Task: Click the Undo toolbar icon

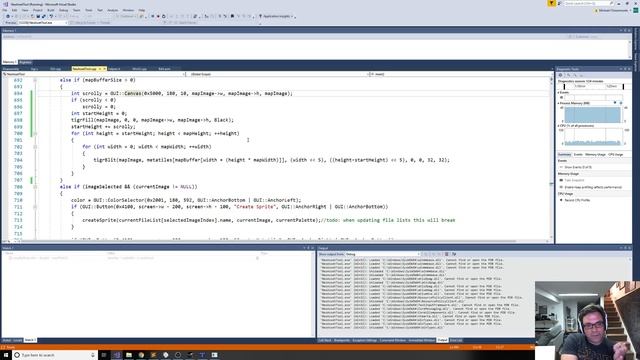Action: pyautogui.click(x=51, y=16)
